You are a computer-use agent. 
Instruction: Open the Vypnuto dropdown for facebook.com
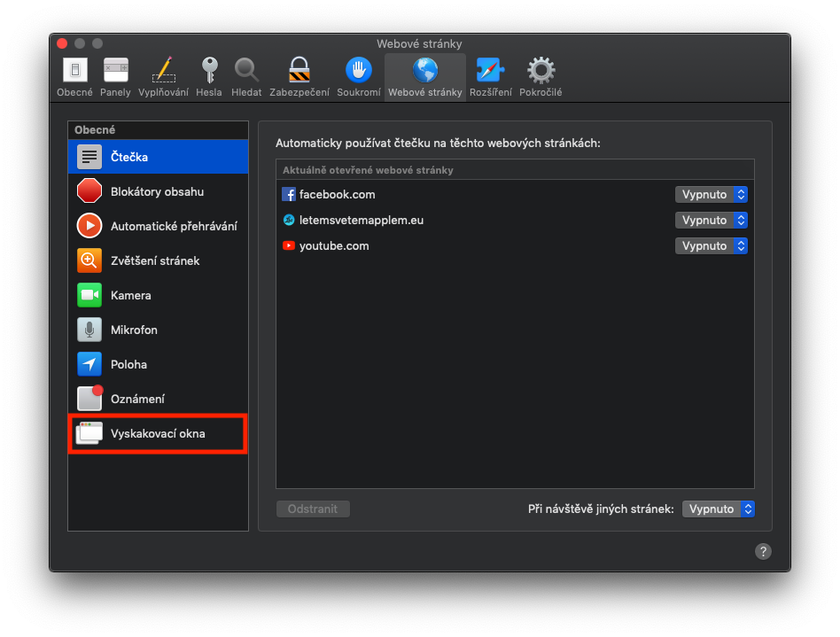click(x=711, y=195)
